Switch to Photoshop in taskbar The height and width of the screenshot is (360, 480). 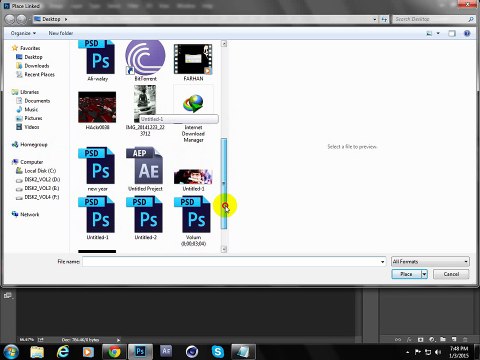click(x=140, y=352)
